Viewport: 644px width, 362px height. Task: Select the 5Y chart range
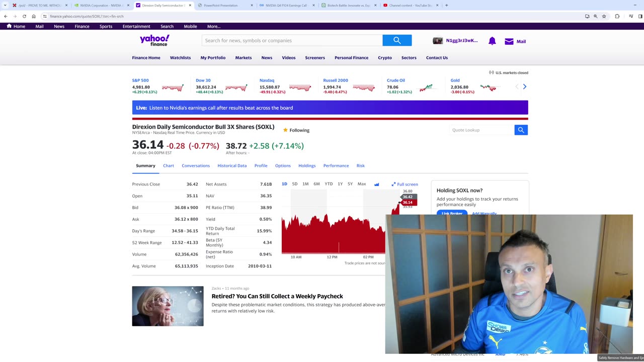click(350, 184)
